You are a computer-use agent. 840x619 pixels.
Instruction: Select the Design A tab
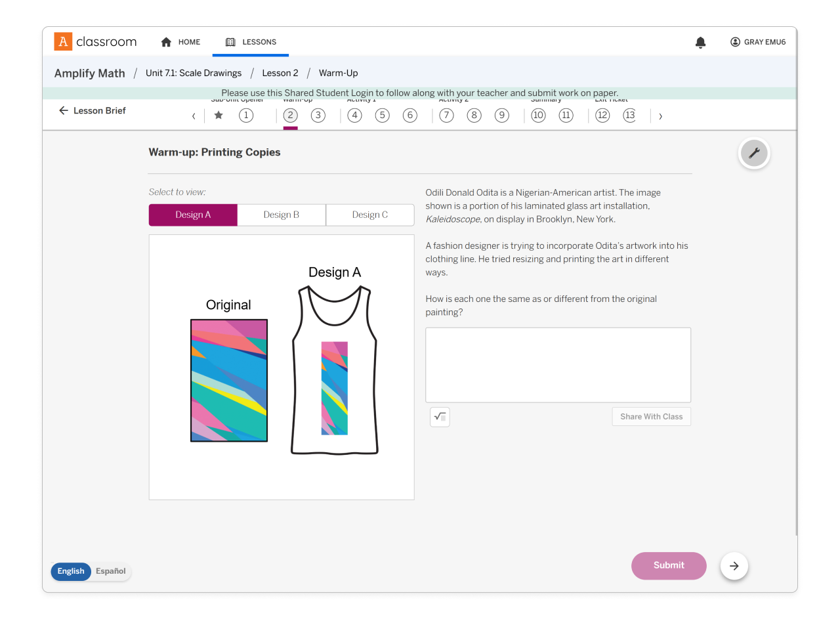coord(193,215)
